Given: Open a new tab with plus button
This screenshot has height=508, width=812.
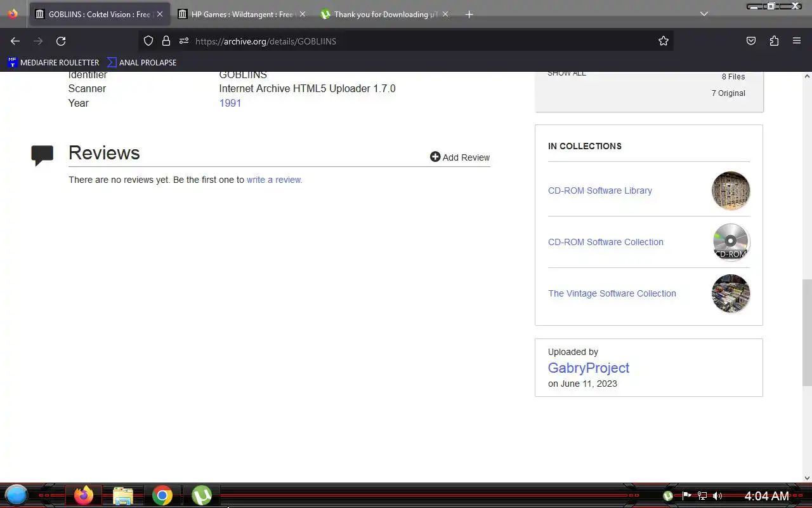Looking at the screenshot, I should tap(469, 14).
